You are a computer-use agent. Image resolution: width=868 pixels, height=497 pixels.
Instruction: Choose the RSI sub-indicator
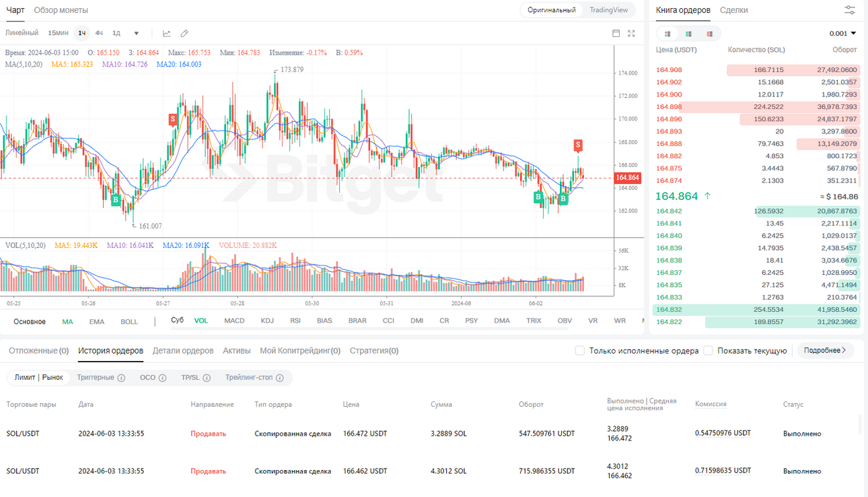tap(295, 321)
